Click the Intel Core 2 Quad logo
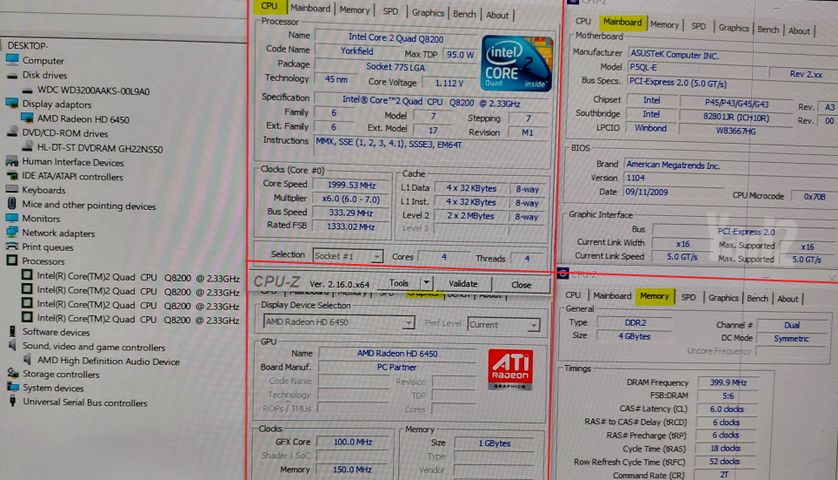 pos(516,63)
